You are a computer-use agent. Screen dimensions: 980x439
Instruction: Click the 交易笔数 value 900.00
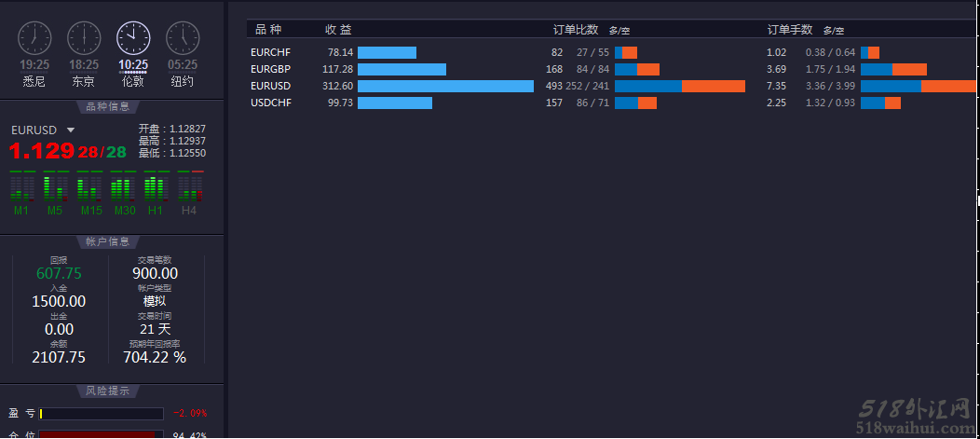(155, 274)
